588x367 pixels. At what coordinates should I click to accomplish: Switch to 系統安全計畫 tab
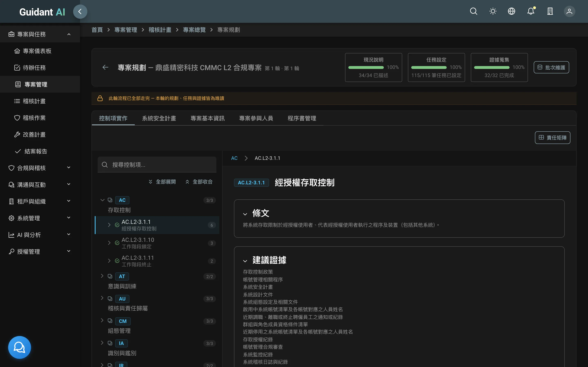pos(159,118)
